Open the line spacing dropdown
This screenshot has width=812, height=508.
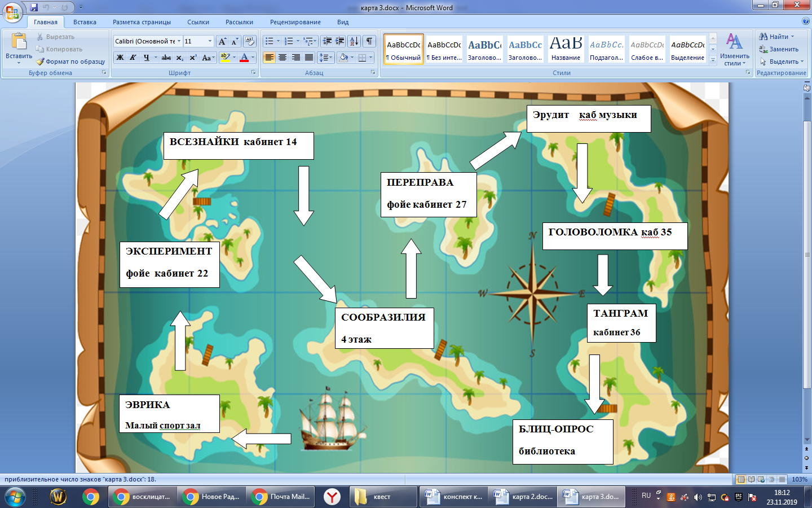pos(326,58)
